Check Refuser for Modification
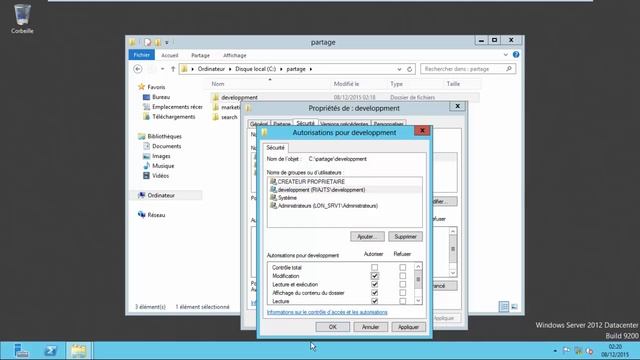Viewport: 640px width, 360px height. [402, 276]
